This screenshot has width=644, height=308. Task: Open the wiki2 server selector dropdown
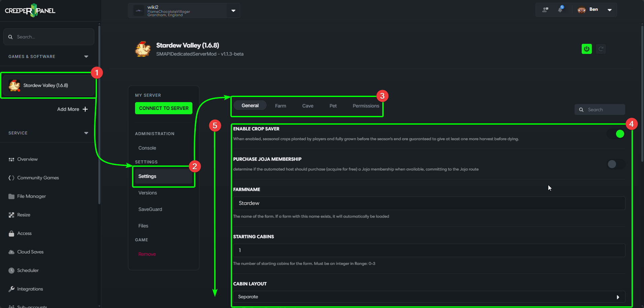coord(233,11)
